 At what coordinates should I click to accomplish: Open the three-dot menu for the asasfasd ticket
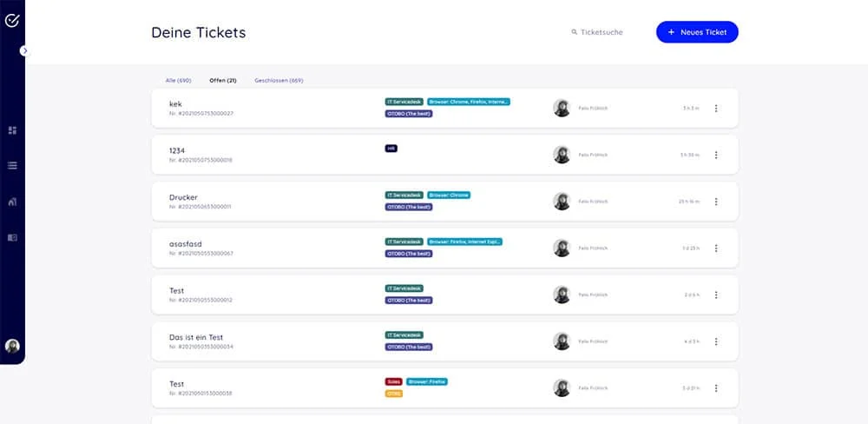pyautogui.click(x=716, y=248)
